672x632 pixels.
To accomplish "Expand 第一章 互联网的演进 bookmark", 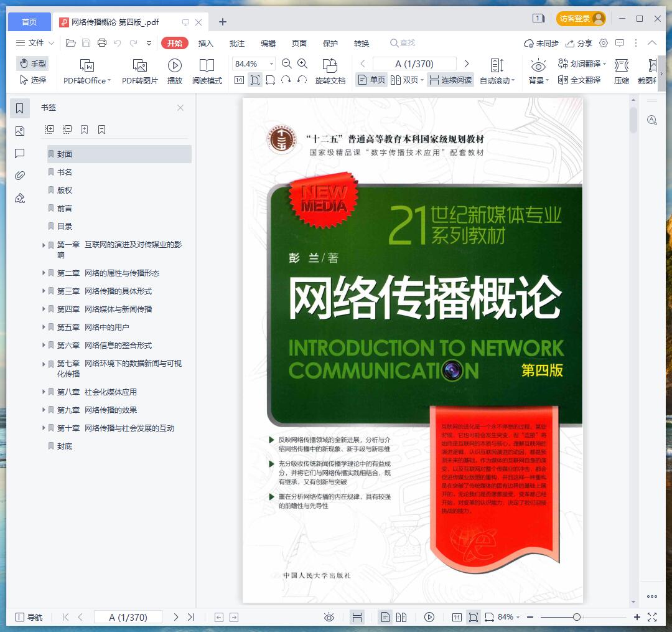I will click(x=44, y=245).
